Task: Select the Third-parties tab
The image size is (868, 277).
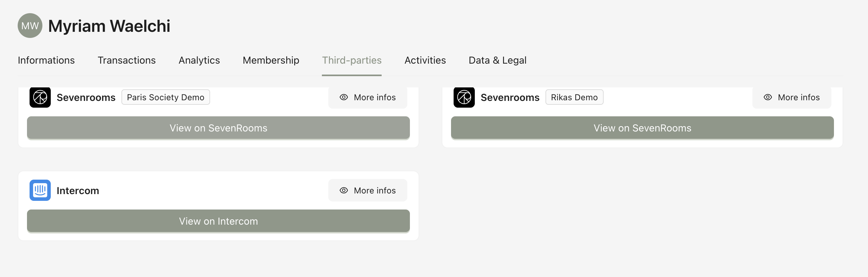Action: click(352, 60)
